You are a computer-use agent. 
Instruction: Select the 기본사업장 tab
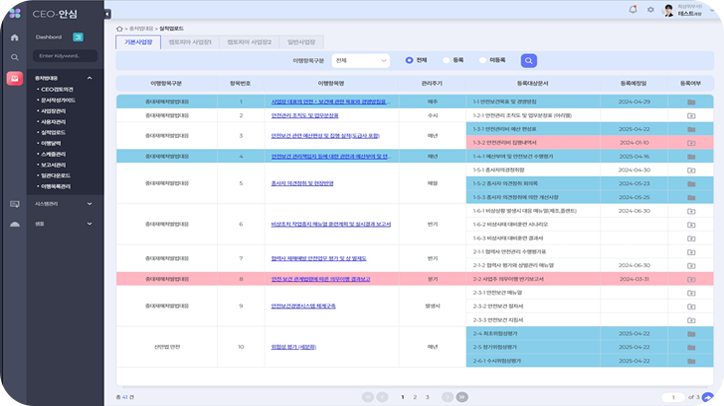pos(137,42)
